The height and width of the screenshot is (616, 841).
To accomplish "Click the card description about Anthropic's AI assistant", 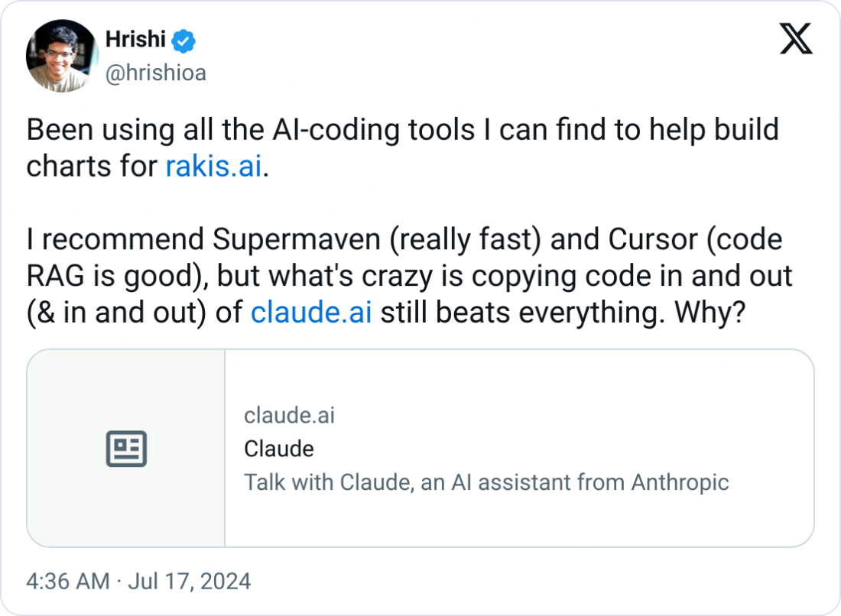I will 485,482.
